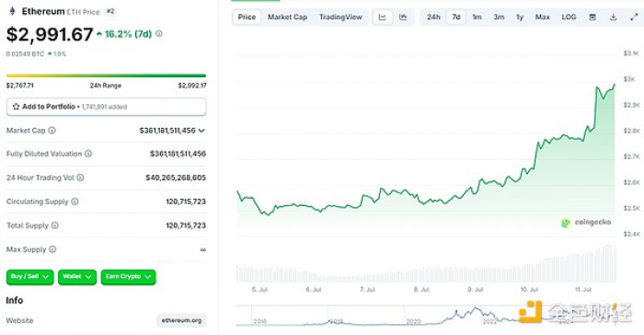The height and width of the screenshot is (335, 644).
Task: Click the star icon in Add to Portfolio
Action: coord(16,107)
